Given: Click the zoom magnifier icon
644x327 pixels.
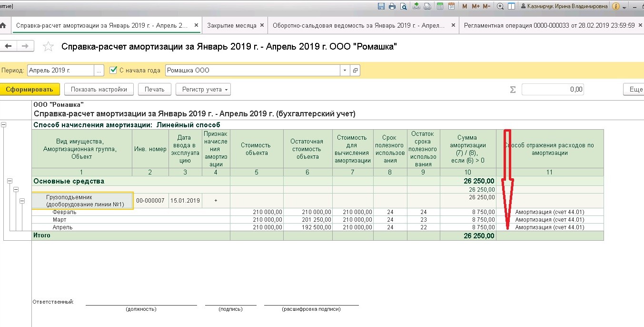Looking at the screenshot, I should point(500,6).
